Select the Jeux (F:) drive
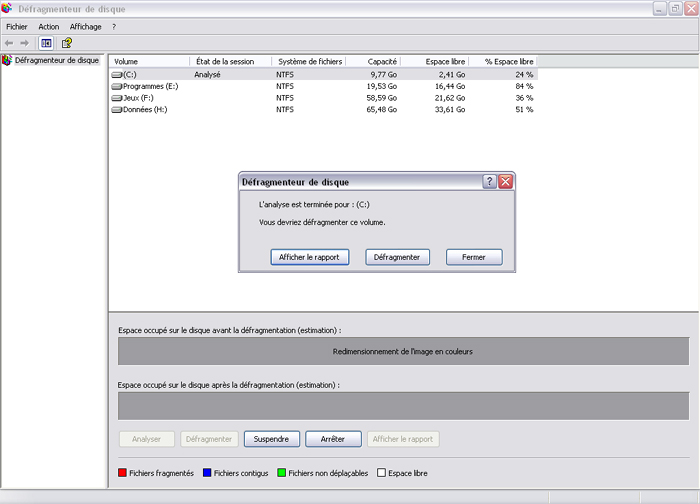The image size is (700, 504). [x=136, y=98]
